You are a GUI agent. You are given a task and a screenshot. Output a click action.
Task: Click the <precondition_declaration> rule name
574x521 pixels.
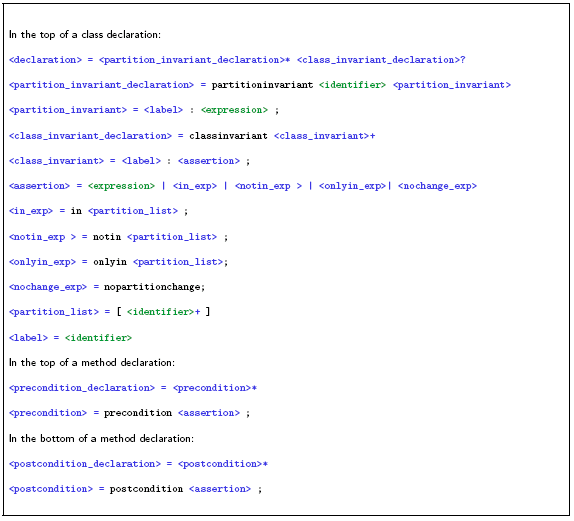tap(82, 388)
